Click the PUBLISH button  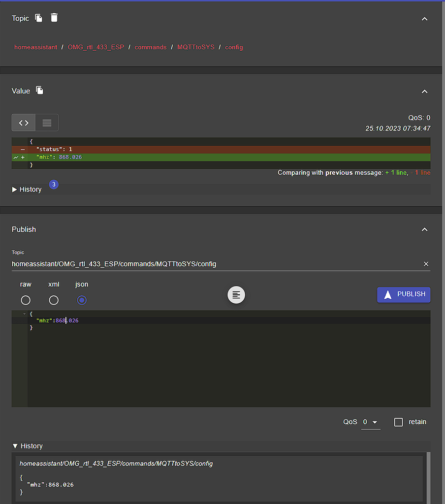(404, 294)
